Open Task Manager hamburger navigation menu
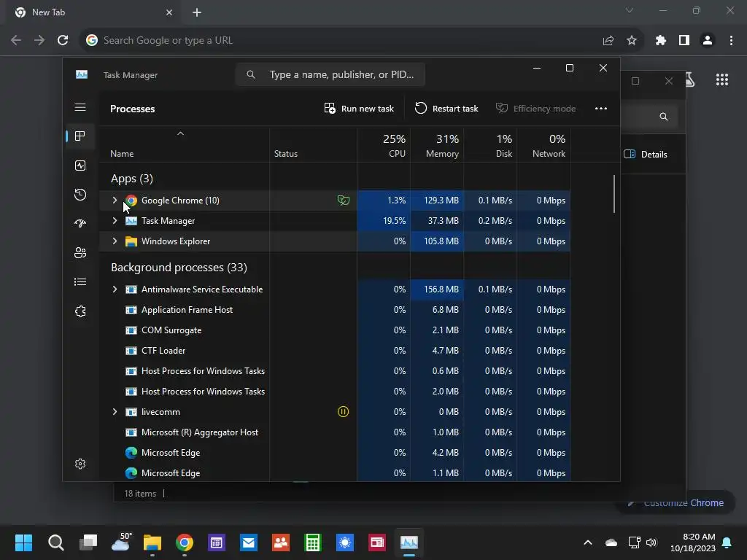 (x=80, y=107)
